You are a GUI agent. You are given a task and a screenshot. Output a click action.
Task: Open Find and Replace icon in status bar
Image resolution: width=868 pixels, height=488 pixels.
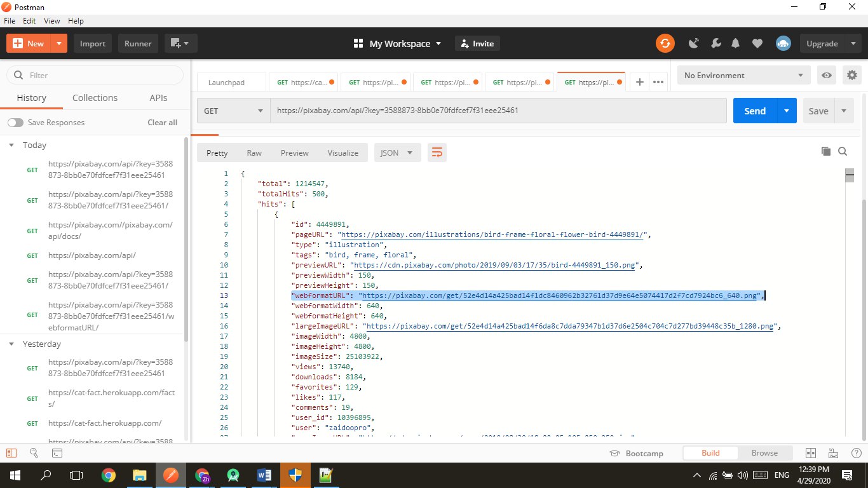[34, 453]
